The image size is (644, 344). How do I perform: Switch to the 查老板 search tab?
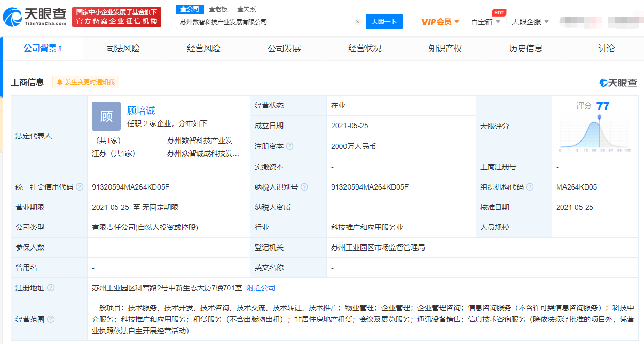click(218, 9)
